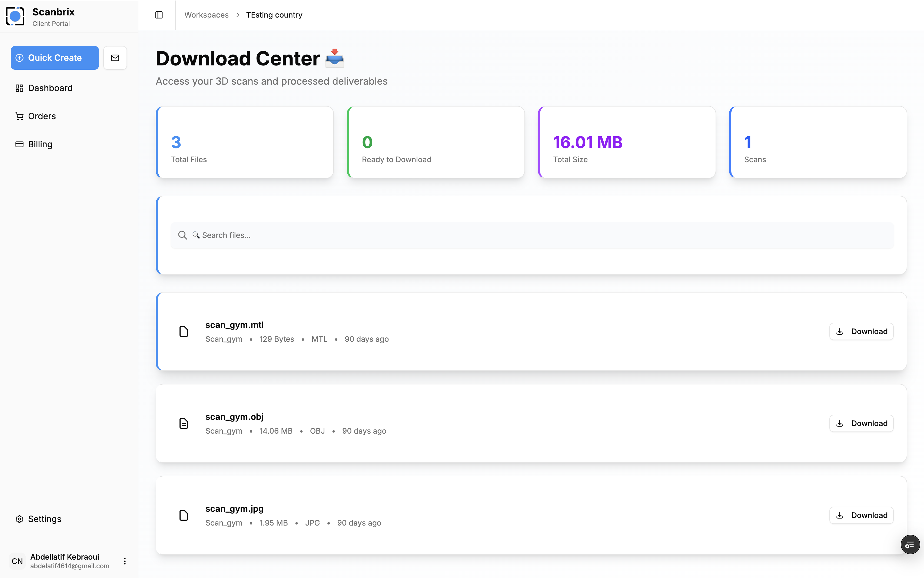Click the download arrow icon on scan_gym.obj row
The image size is (924, 578).
[x=839, y=423]
